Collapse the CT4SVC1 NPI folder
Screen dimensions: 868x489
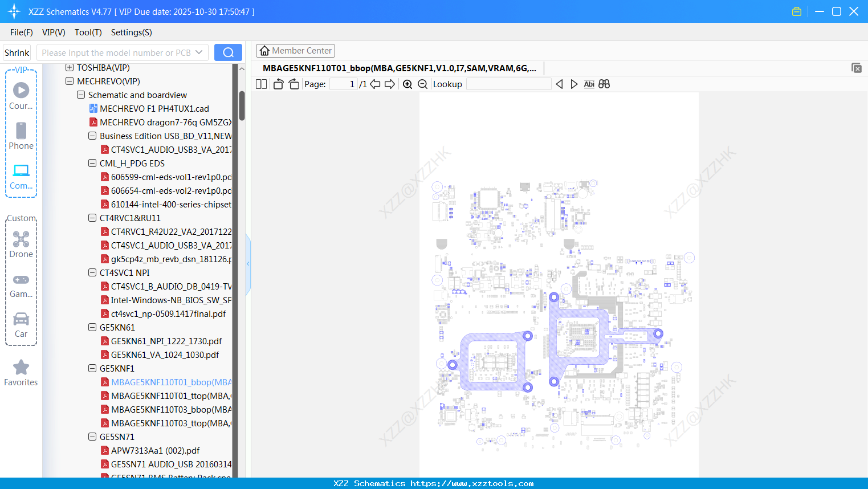point(92,273)
